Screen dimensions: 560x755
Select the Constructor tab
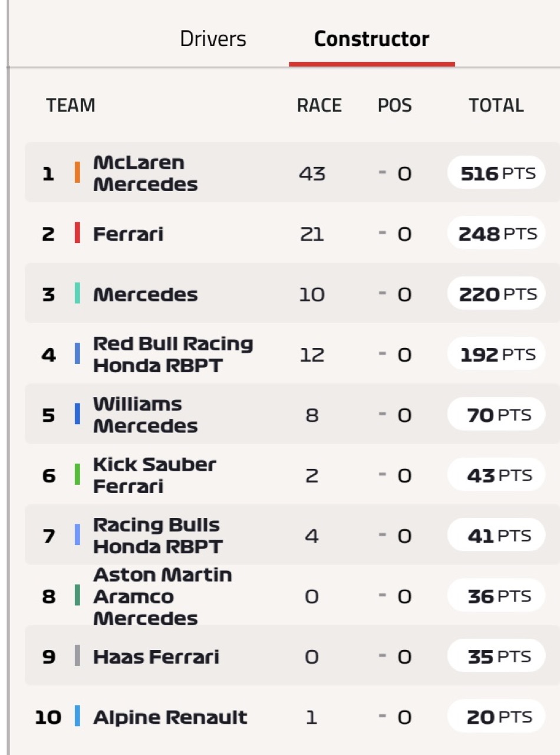(x=371, y=40)
